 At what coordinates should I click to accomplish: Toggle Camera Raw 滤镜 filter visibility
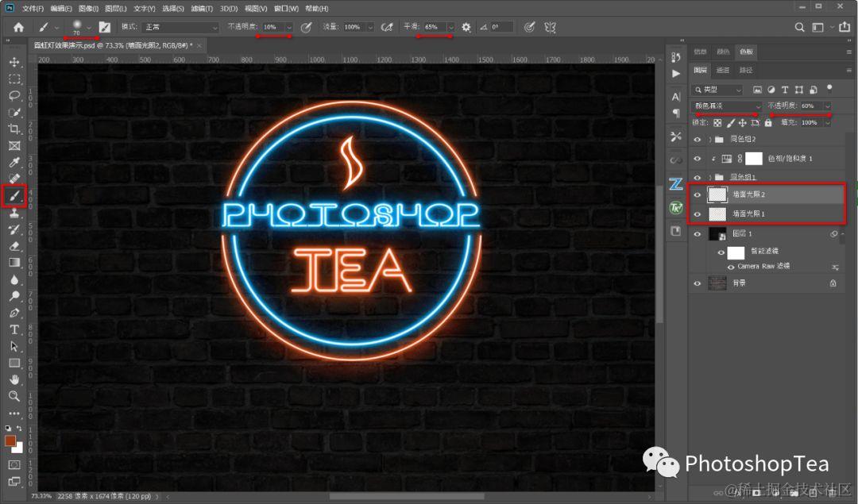pyautogui.click(x=731, y=267)
